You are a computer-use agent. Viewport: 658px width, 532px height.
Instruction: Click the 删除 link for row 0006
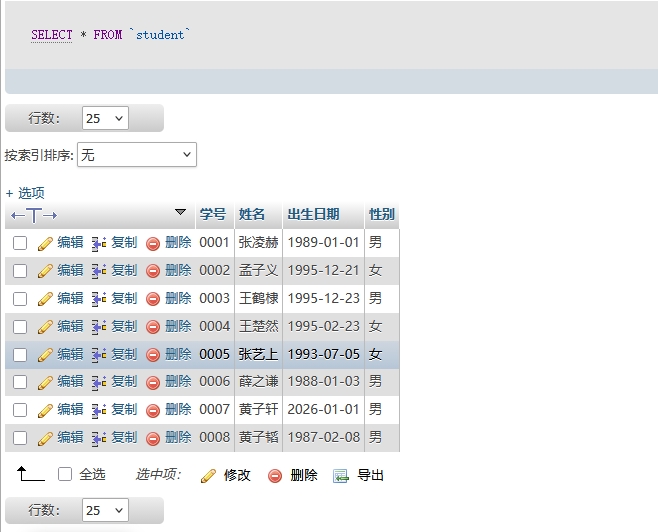[x=178, y=382]
